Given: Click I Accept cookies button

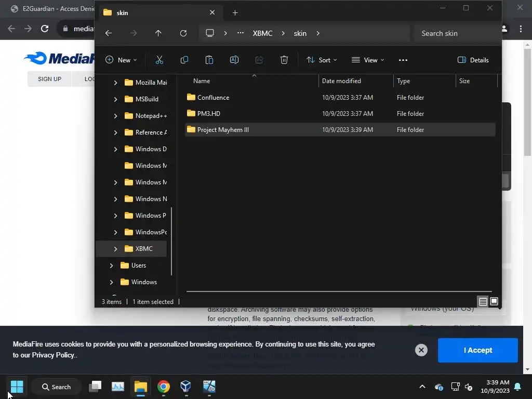Looking at the screenshot, I should [x=478, y=350].
